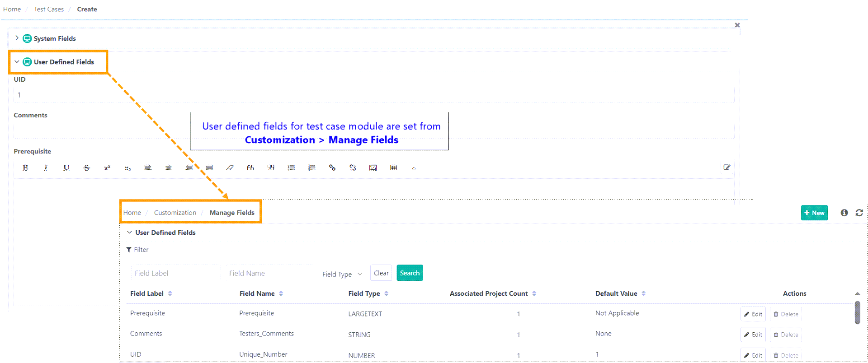Click the scrollbar up arrow

coord(857,294)
